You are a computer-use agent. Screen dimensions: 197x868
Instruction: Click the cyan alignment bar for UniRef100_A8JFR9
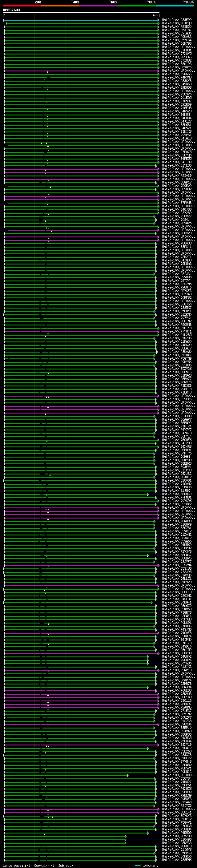click(81, 20)
